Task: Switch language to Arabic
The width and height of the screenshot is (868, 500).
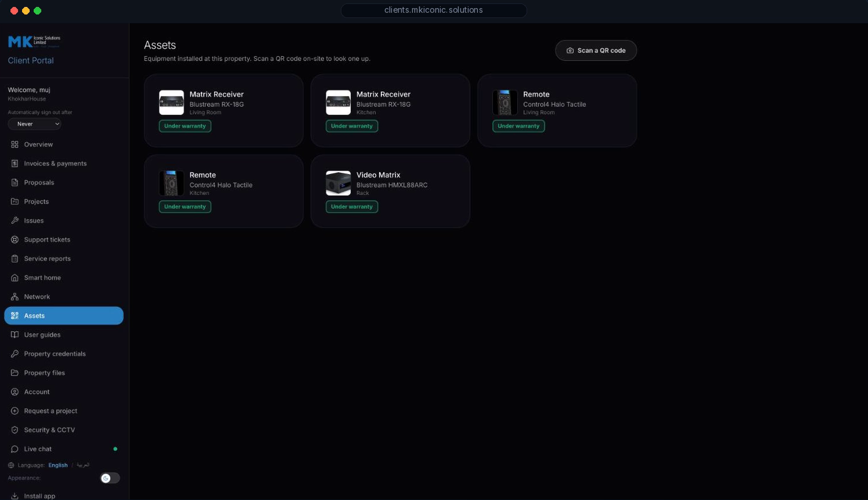Action: point(83,465)
